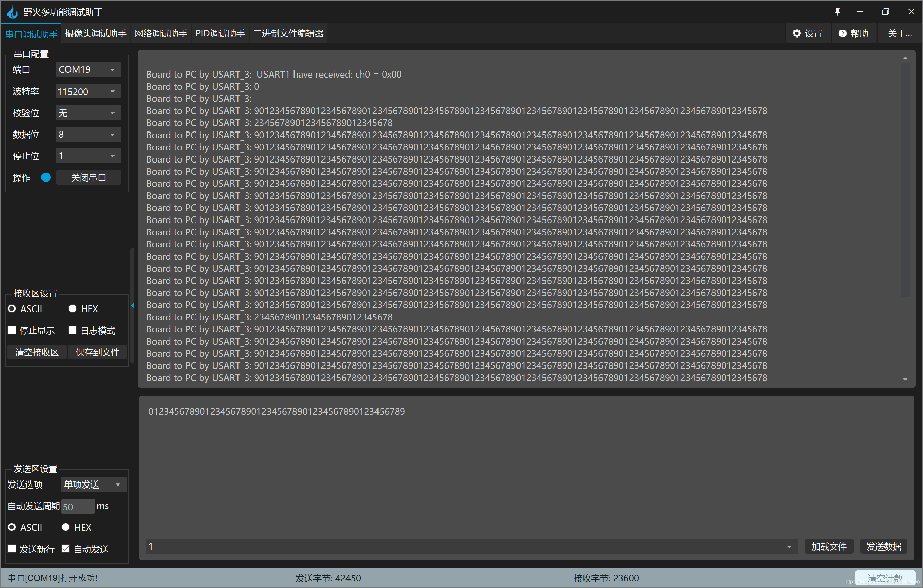Click the 关闭串口 button
The height and width of the screenshot is (588, 923).
coord(88,178)
